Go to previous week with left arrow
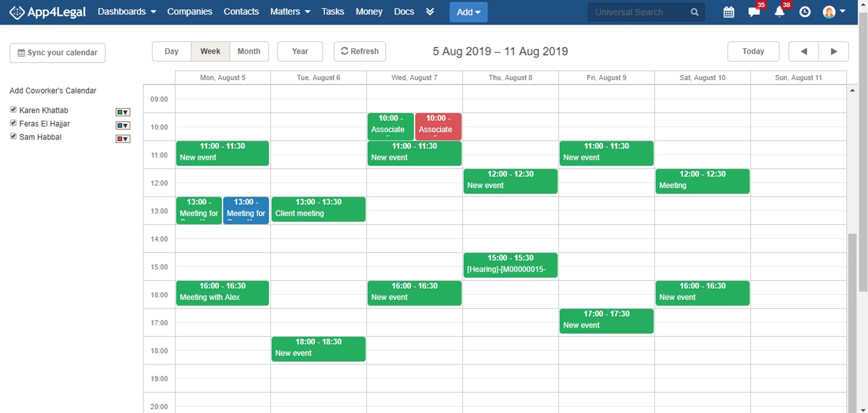Screen dimensions: 868x413 click(x=804, y=51)
